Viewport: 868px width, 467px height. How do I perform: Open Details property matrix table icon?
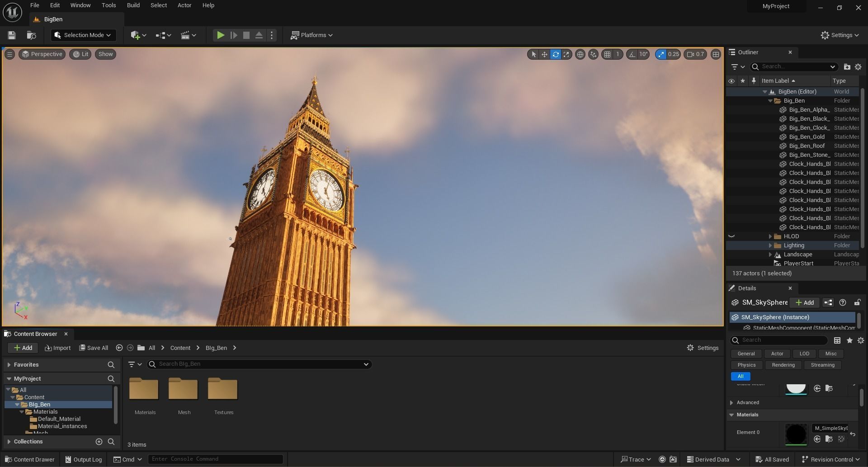[837, 340]
